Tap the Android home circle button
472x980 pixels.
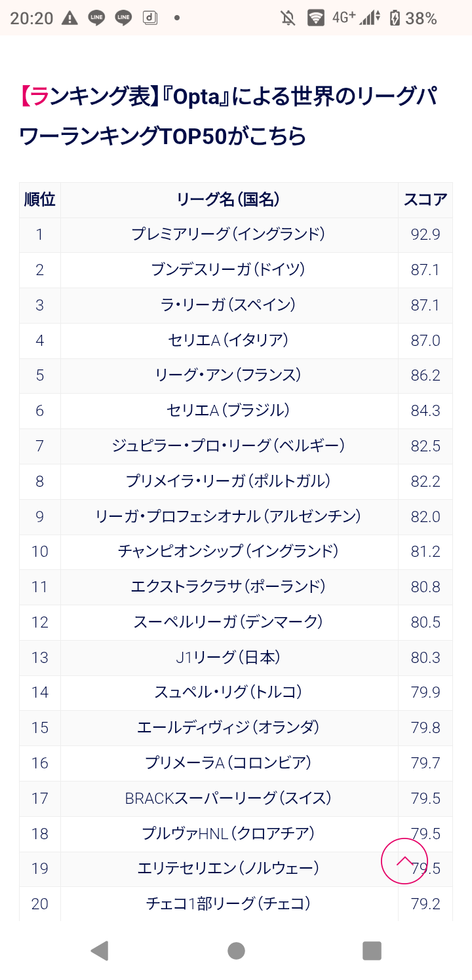tap(236, 951)
